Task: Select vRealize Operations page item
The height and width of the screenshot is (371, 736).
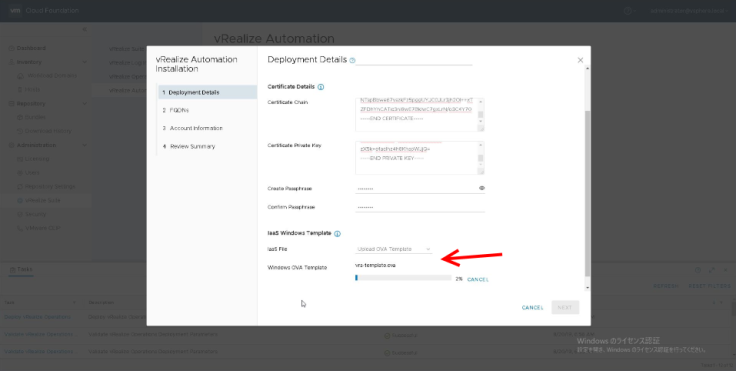Action: point(127,76)
